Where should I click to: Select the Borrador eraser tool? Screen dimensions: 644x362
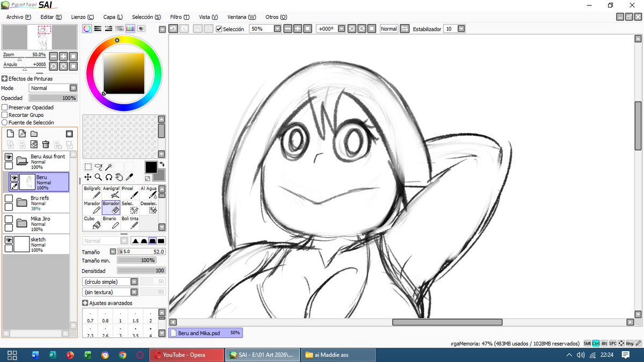point(111,207)
